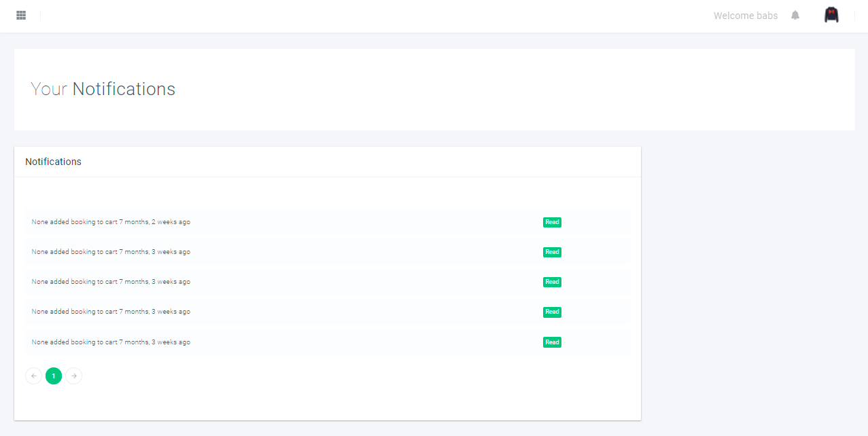
Task: Select page 1 in the pagination control
Action: click(54, 376)
